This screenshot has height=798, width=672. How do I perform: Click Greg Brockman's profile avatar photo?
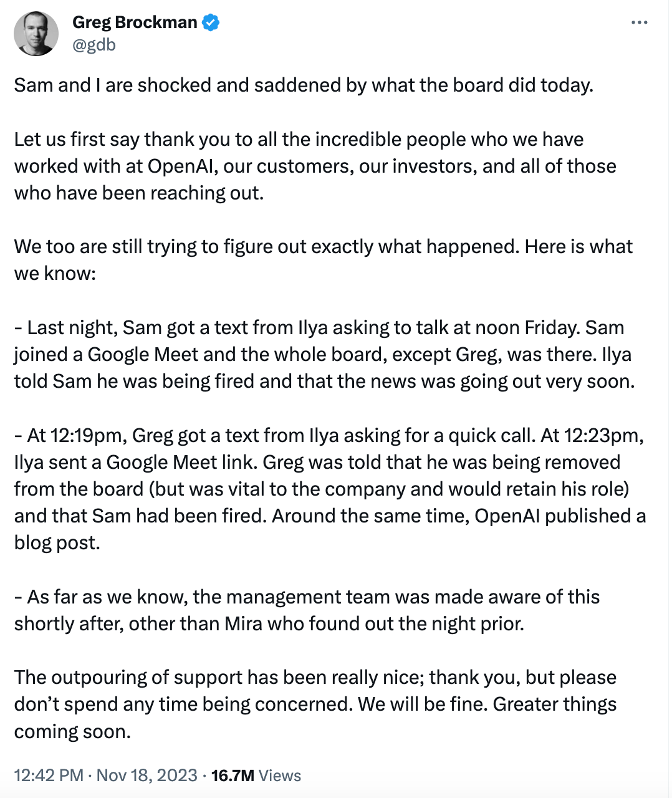pyautogui.click(x=36, y=34)
